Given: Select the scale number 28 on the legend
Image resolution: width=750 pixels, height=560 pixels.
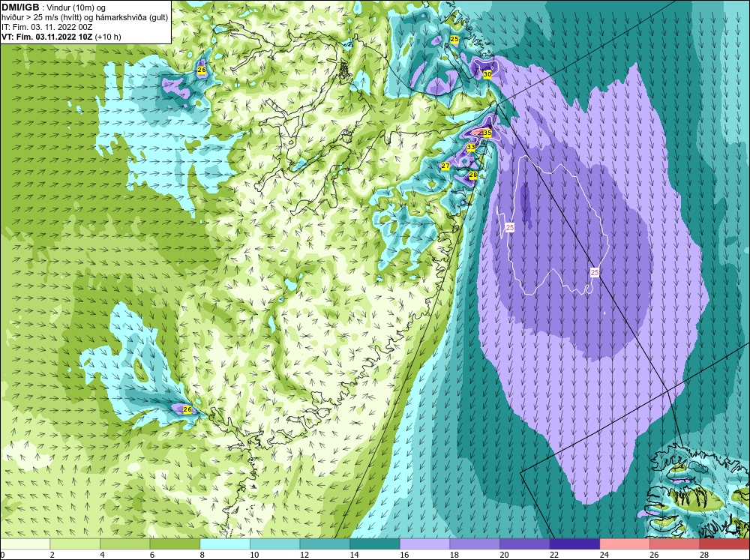Looking at the screenshot, I should point(704,555).
